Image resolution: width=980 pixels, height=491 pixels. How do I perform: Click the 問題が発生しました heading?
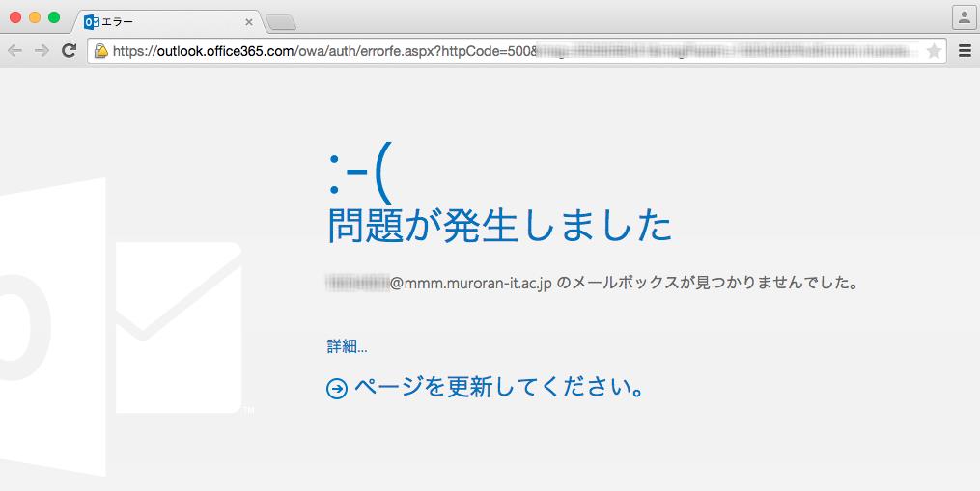[x=499, y=225]
